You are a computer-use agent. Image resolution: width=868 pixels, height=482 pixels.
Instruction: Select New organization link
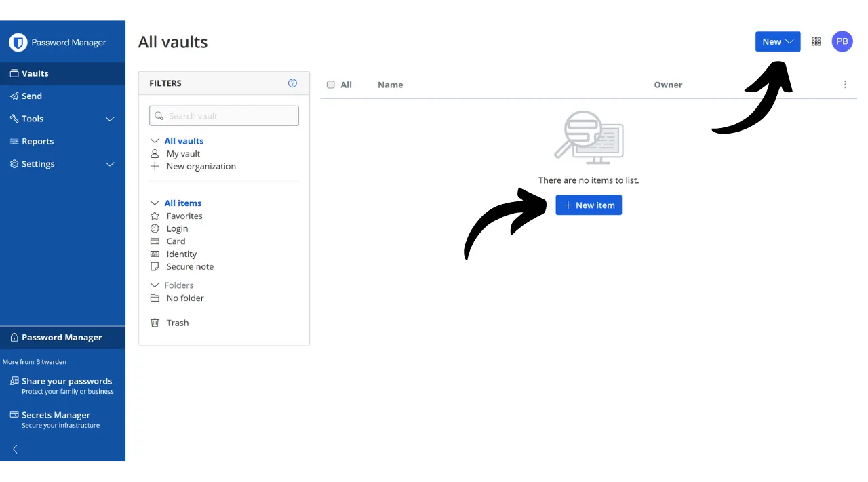coord(201,166)
